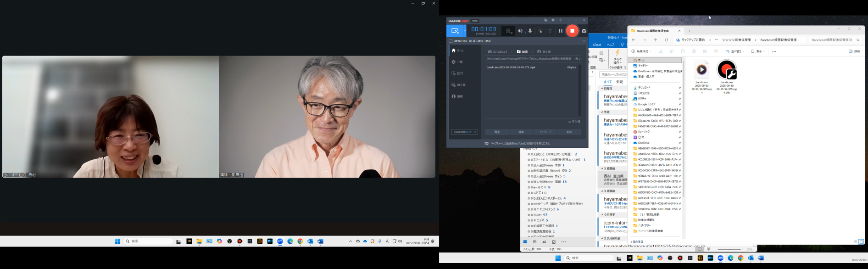Click the Bandicam text overlay T icon
The width and height of the screenshot is (868, 269).
pyautogui.click(x=550, y=31)
